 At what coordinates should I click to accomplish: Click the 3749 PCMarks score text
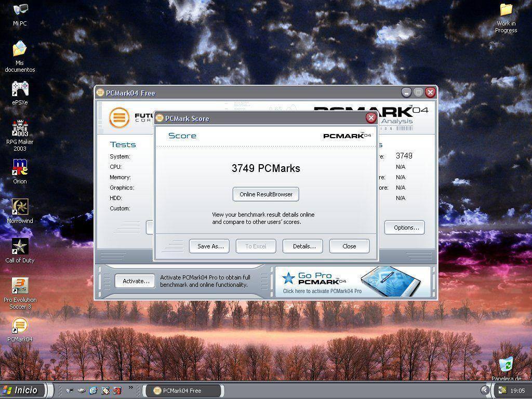click(x=266, y=168)
